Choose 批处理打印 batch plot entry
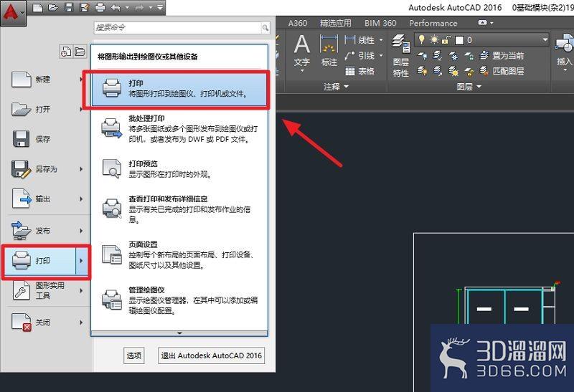 pos(179,129)
